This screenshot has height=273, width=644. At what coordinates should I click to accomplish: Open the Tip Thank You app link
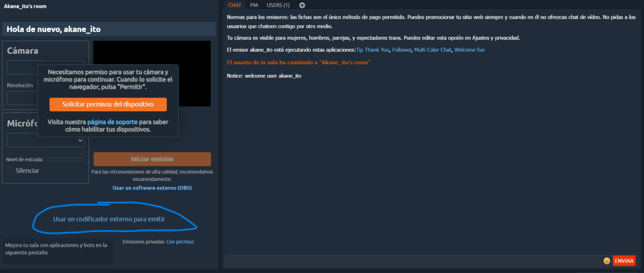(x=373, y=50)
